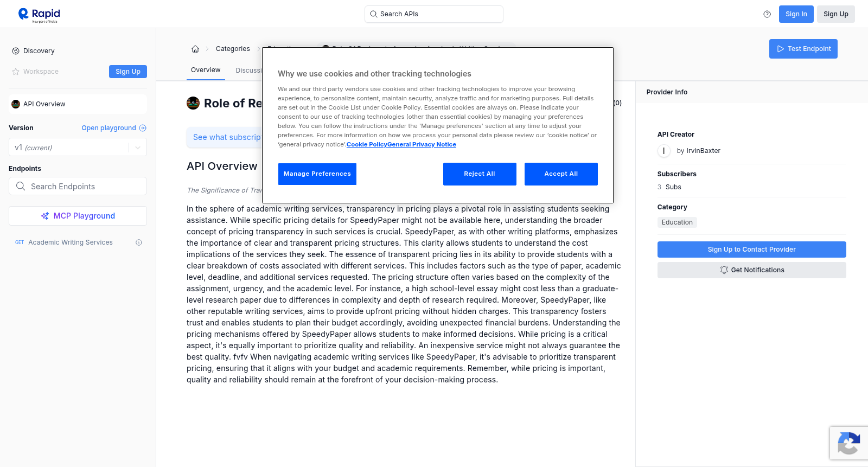Click the Education category tag
Viewport: 868px width, 467px height.
pyautogui.click(x=677, y=222)
